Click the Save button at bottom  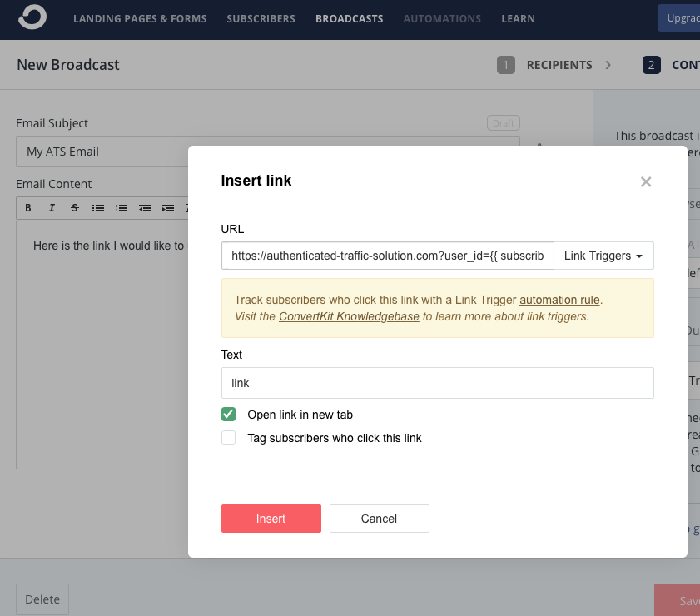coord(678,600)
